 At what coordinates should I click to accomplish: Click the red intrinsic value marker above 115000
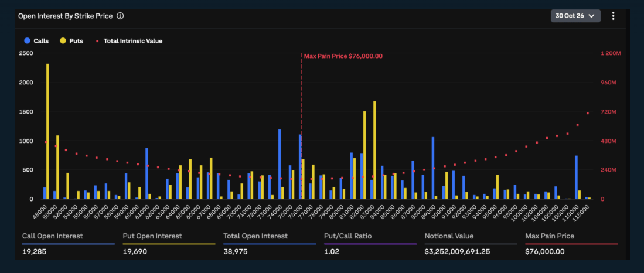pos(588,113)
